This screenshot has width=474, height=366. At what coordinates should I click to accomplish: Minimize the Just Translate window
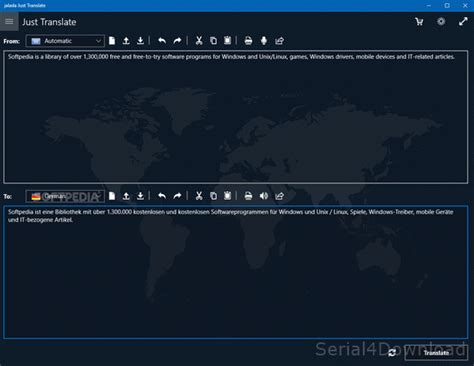pyautogui.click(x=429, y=6)
